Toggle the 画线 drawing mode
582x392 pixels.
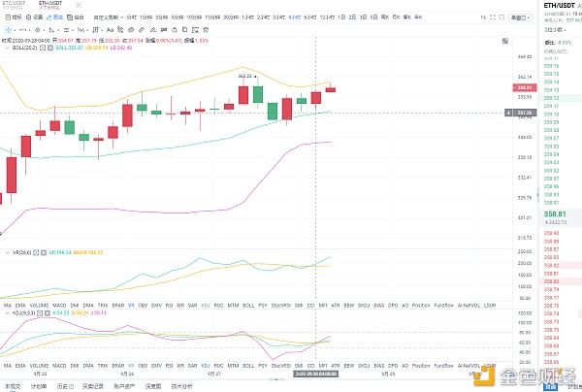pos(54,17)
